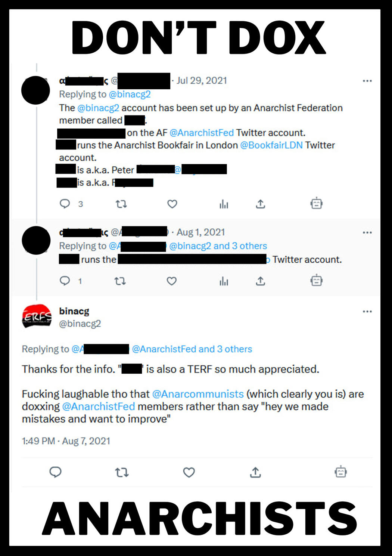392x556 pixels.
Task: Open more options for Aug 1 tweet
Action: pyautogui.click(x=367, y=232)
